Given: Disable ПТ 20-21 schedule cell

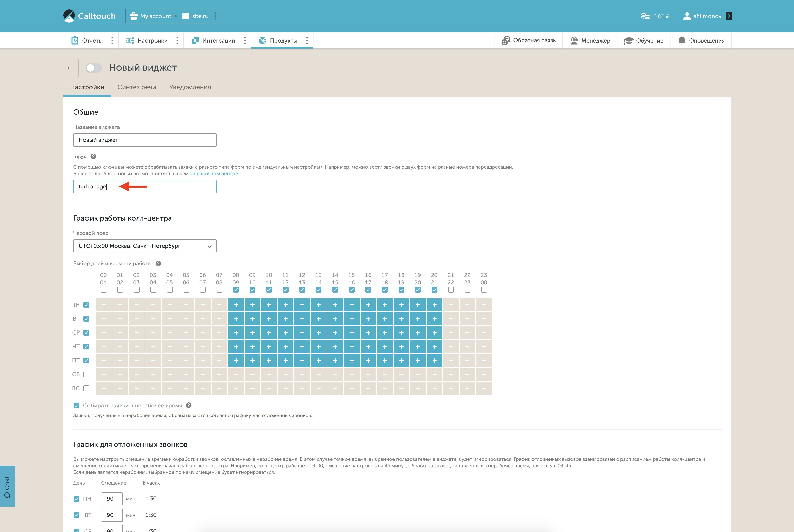Looking at the screenshot, I should (434, 361).
